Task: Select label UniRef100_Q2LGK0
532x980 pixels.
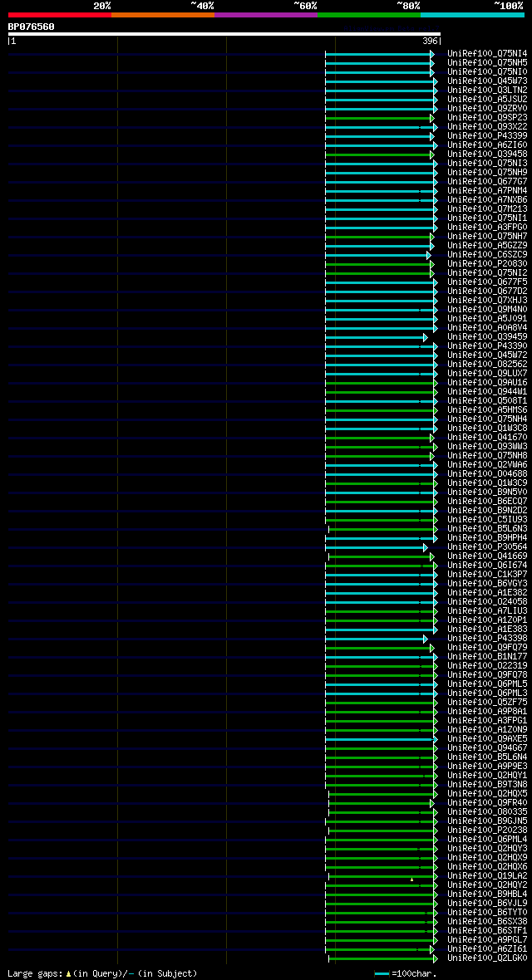Action: 488,958
